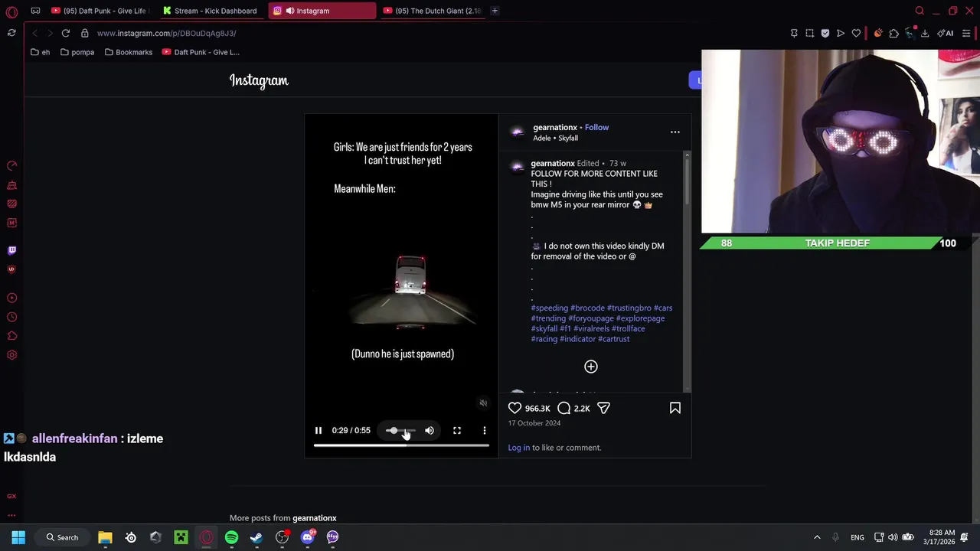Click the Windows Start button
The image size is (980, 551).
click(18, 537)
